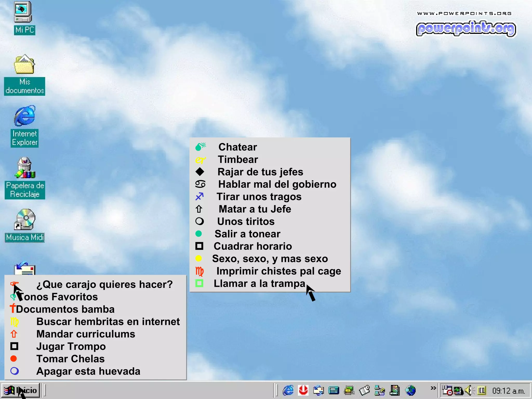Choose Buscar hembritas en internet

pos(108,322)
